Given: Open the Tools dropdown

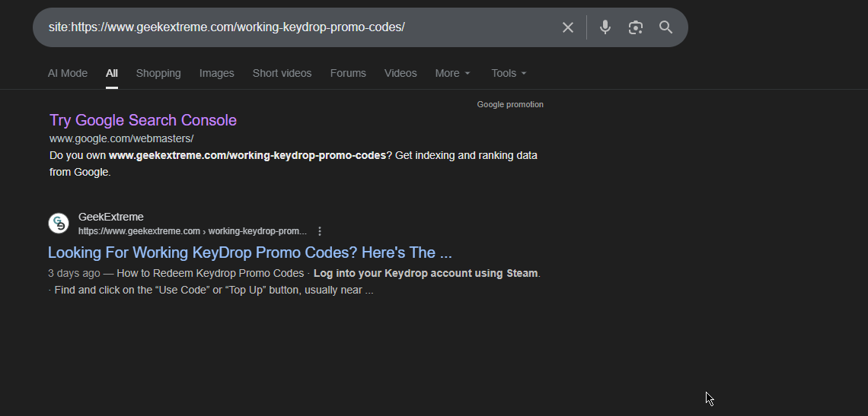Looking at the screenshot, I should tap(509, 73).
